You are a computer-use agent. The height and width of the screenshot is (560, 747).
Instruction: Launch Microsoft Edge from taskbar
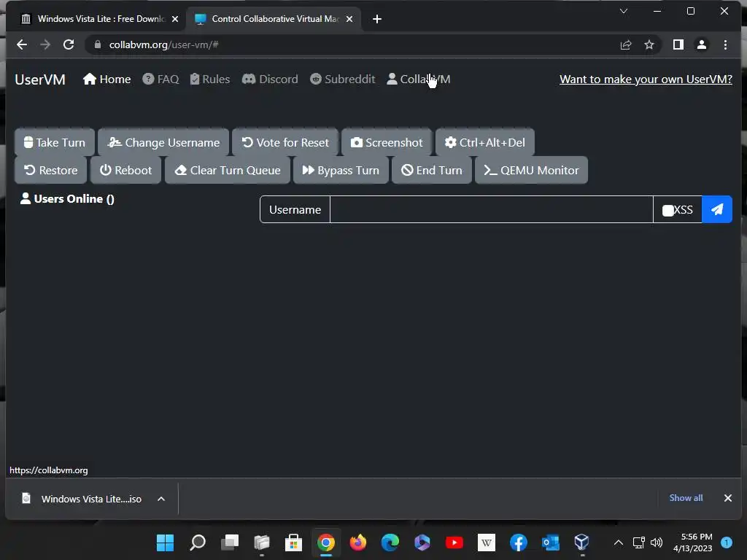coord(390,542)
